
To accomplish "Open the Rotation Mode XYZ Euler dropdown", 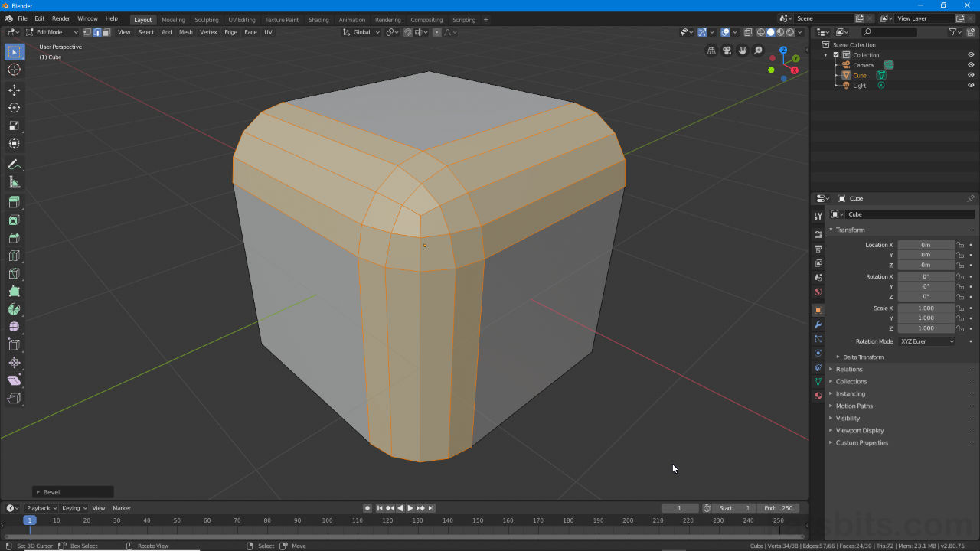I will (x=927, y=341).
